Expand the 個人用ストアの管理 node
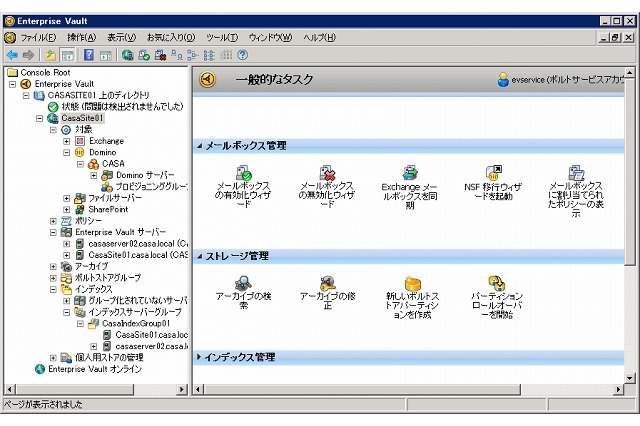This screenshot has width=640, height=426. tap(53, 358)
